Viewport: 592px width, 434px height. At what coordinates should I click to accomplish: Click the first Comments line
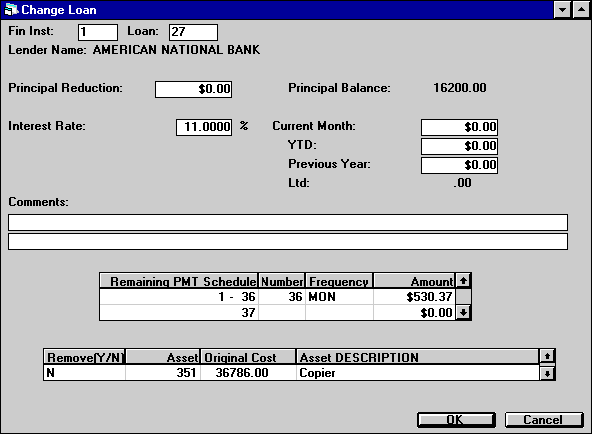pyautogui.click(x=288, y=222)
